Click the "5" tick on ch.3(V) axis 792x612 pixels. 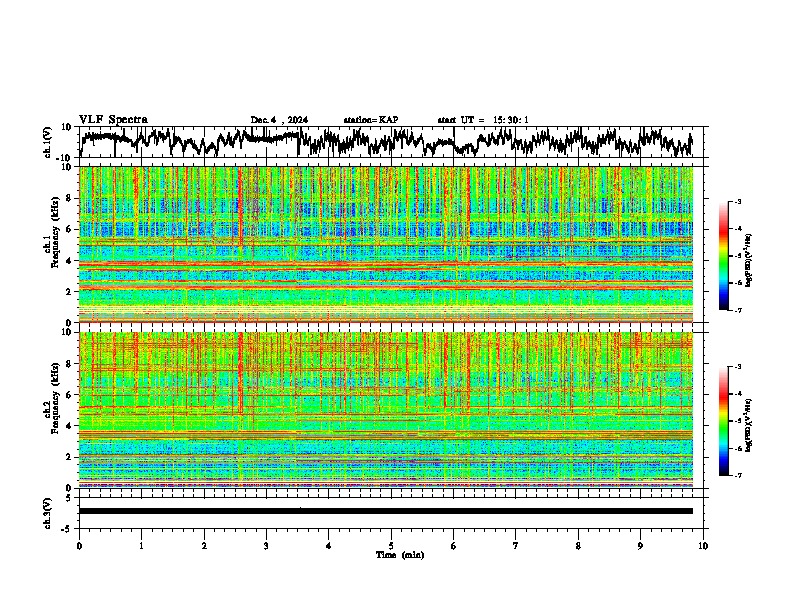(x=69, y=498)
